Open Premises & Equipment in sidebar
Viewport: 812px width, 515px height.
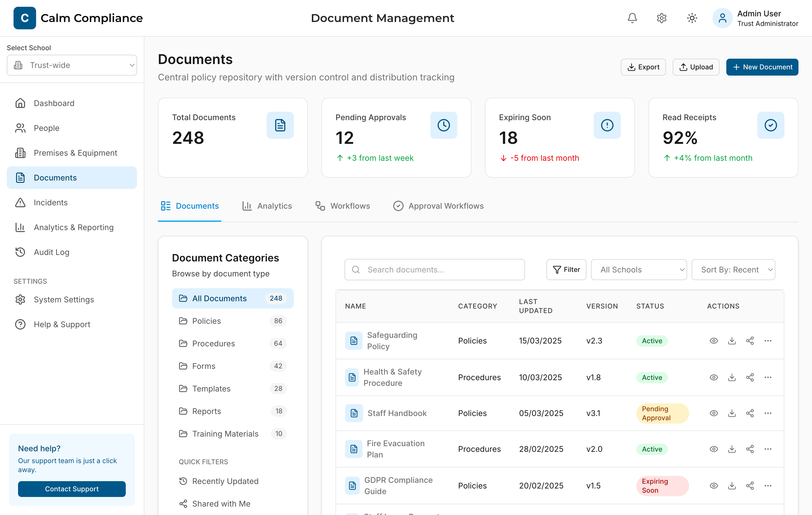coord(72,153)
